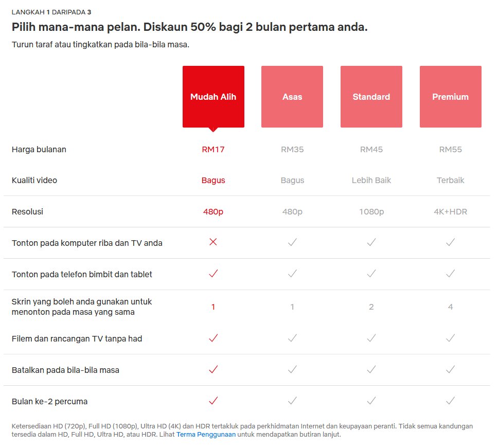This screenshot has height=448, width=498.
Task: Click Mudah Alih checkmark for phone and tablet
Action: (x=213, y=274)
